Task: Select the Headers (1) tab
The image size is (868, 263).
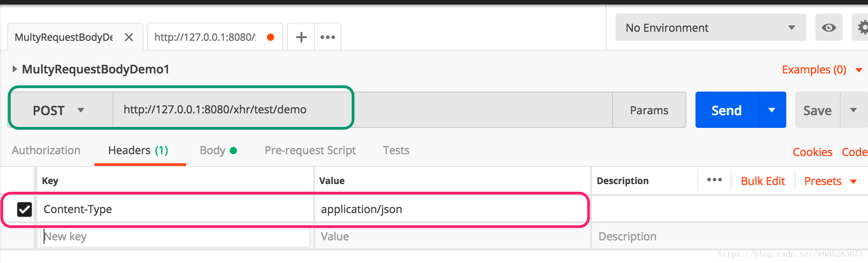Action: tap(138, 151)
